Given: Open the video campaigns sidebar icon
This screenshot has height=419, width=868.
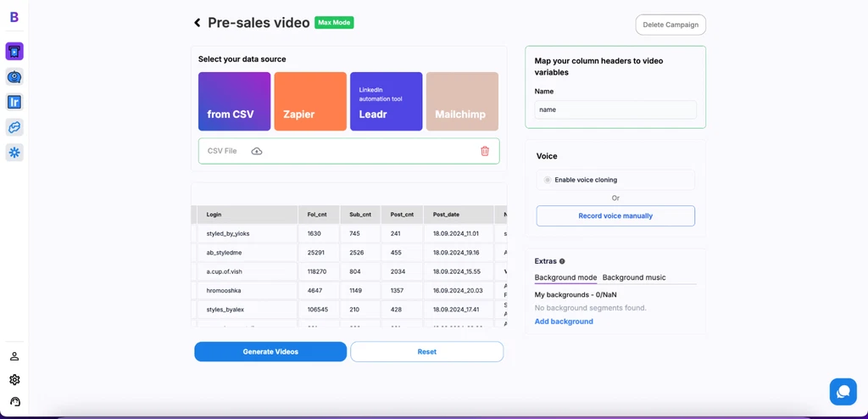Looking at the screenshot, I should point(14,51).
